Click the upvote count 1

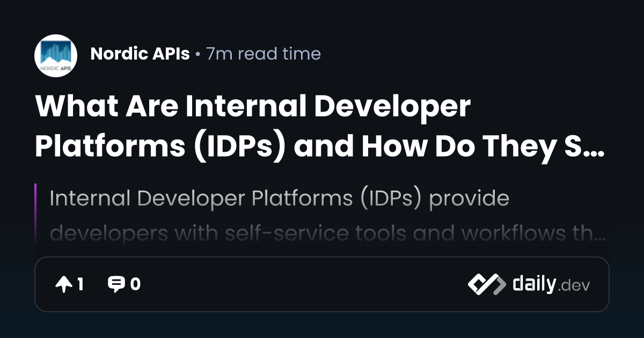pyautogui.click(x=80, y=284)
